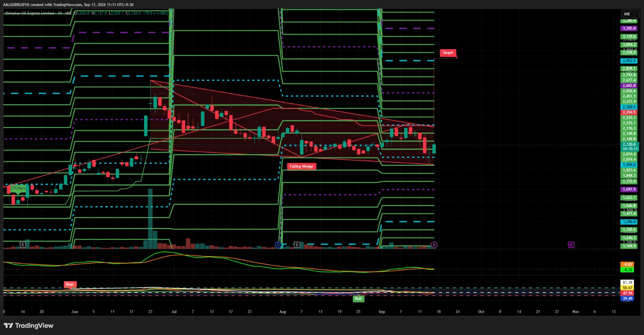This screenshot has height=335, width=644.
Task: Click the green 270 Bars label
Action: pos(18,188)
